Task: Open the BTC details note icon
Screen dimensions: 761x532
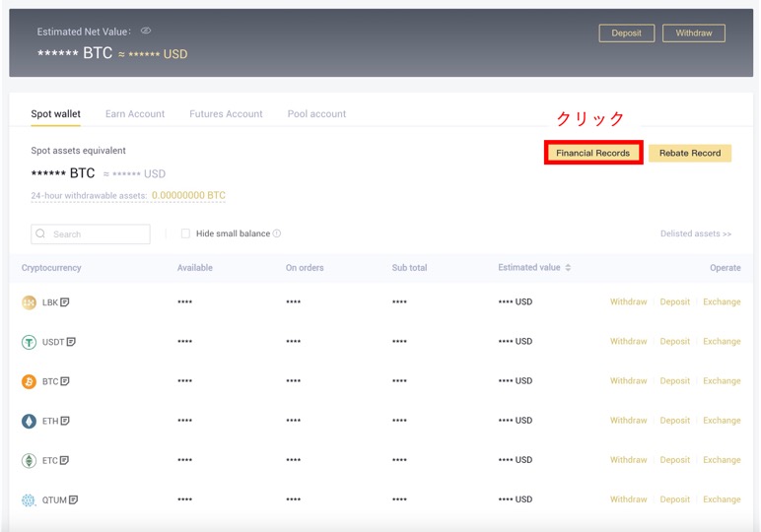Action: click(64, 381)
